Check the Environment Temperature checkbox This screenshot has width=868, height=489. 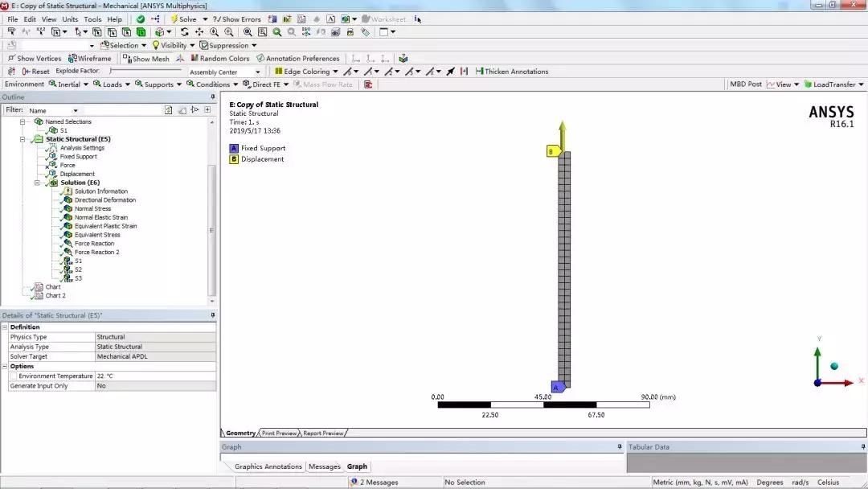pyautogui.click(x=14, y=376)
